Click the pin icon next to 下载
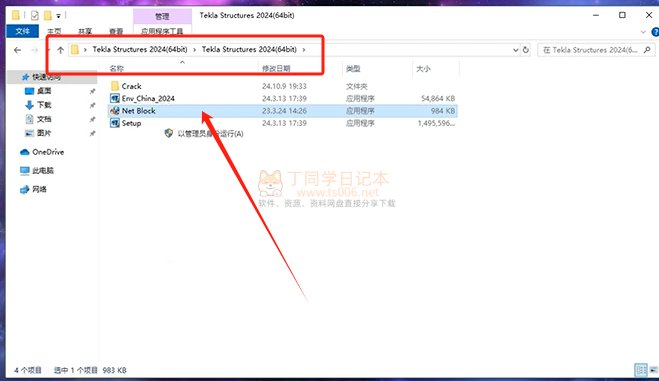The height and width of the screenshot is (381, 659). [92, 105]
